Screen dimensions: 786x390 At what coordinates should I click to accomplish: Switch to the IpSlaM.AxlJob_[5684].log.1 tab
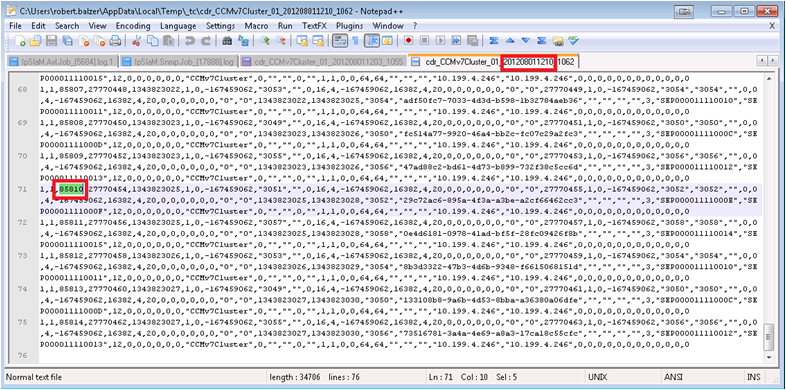click(x=62, y=62)
